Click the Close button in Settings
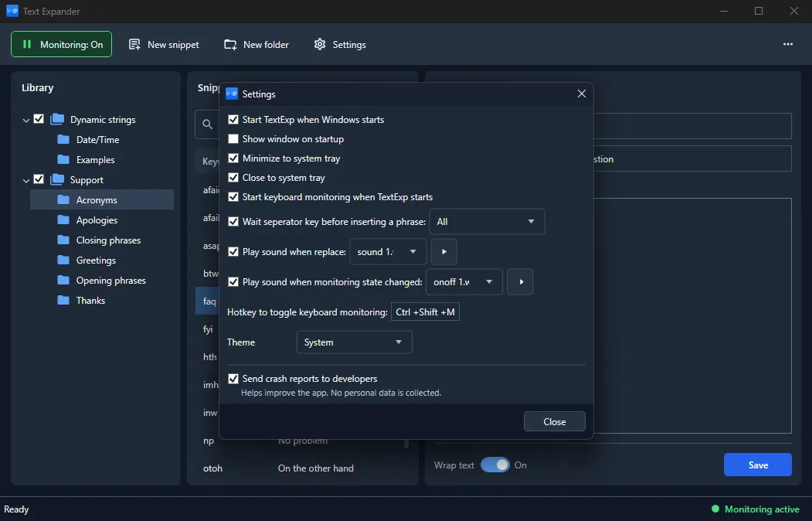The image size is (812, 521). (555, 421)
